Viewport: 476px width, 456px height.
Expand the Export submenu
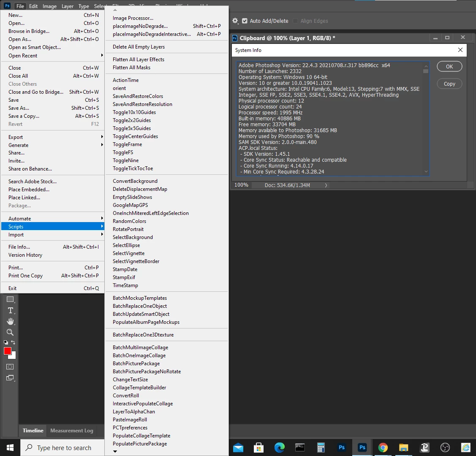tap(53, 137)
